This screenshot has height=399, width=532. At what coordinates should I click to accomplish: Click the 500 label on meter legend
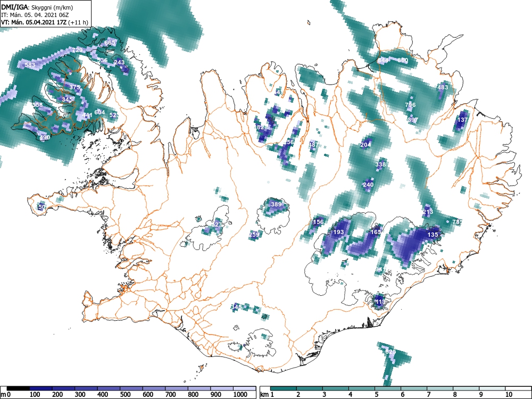[x=126, y=395]
